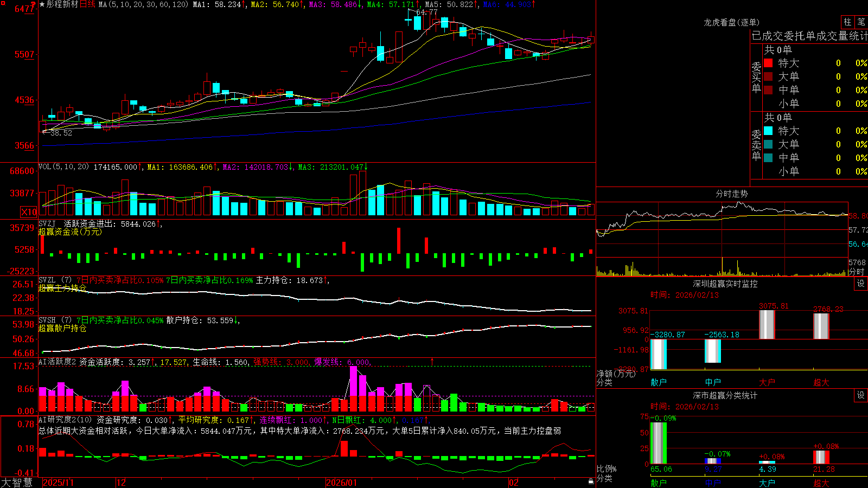
Task: Click the SVSH (7) indicator label
Action: tap(55, 320)
